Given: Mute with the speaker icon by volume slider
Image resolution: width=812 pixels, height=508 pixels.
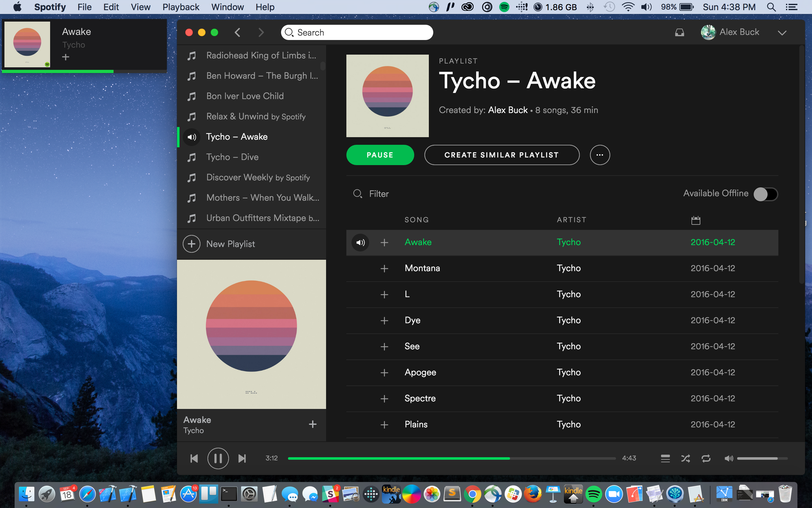Looking at the screenshot, I should tap(729, 458).
